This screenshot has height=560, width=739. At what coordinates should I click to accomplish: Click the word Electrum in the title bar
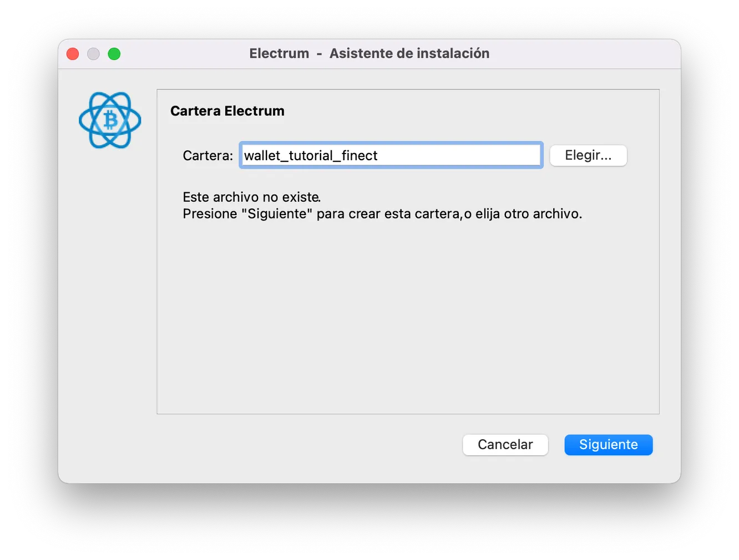point(279,54)
